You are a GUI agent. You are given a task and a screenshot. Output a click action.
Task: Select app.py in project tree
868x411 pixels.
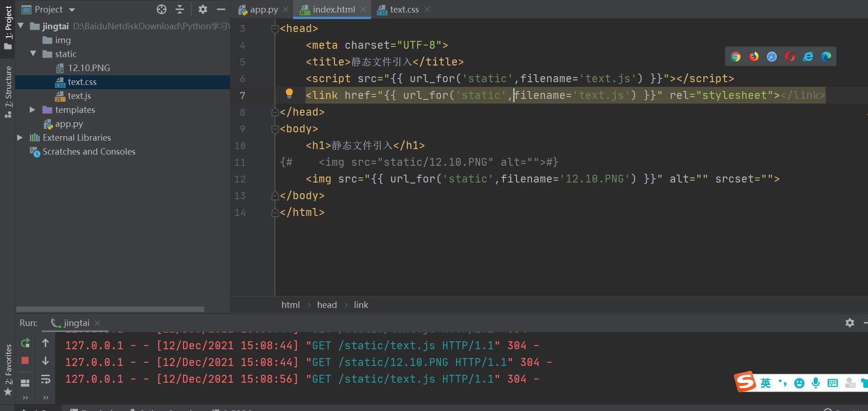pos(63,124)
